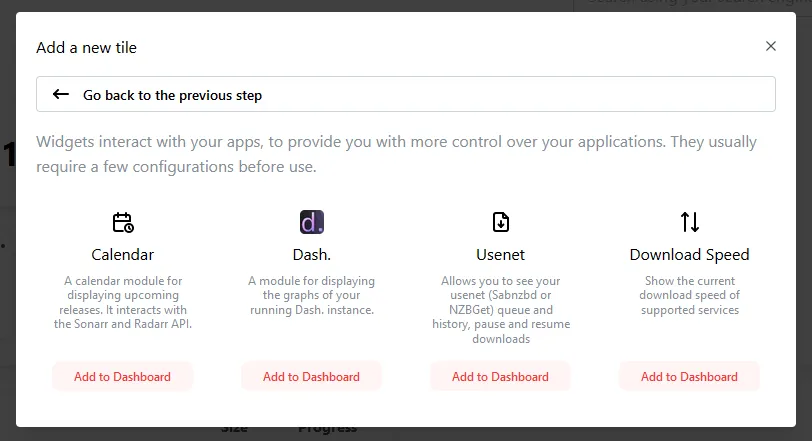Select the Calendar widget title

(123, 254)
